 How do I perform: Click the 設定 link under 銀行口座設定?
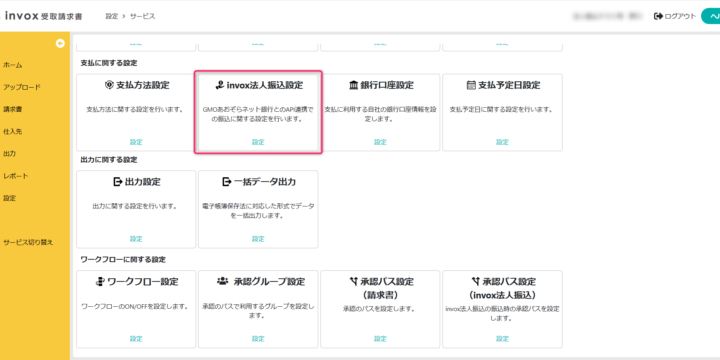coord(380,142)
